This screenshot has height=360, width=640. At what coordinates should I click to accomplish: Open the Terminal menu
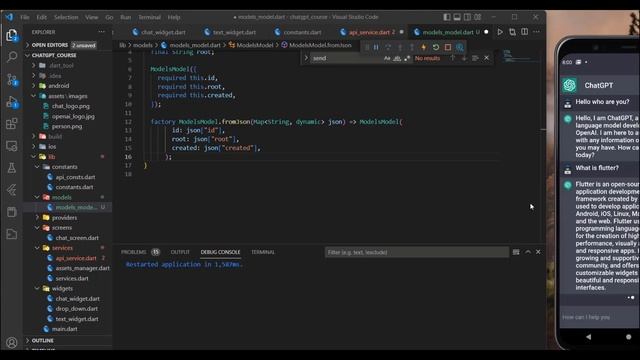click(x=149, y=17)
